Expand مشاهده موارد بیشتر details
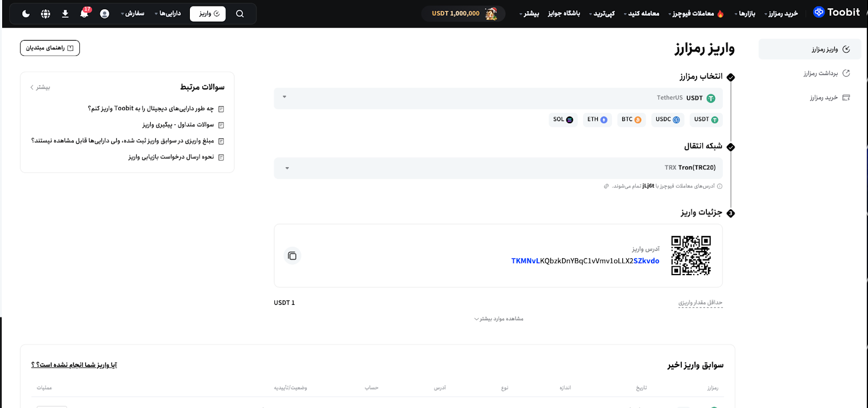Viewport: 868px width, 408px height. coord(499,318)
